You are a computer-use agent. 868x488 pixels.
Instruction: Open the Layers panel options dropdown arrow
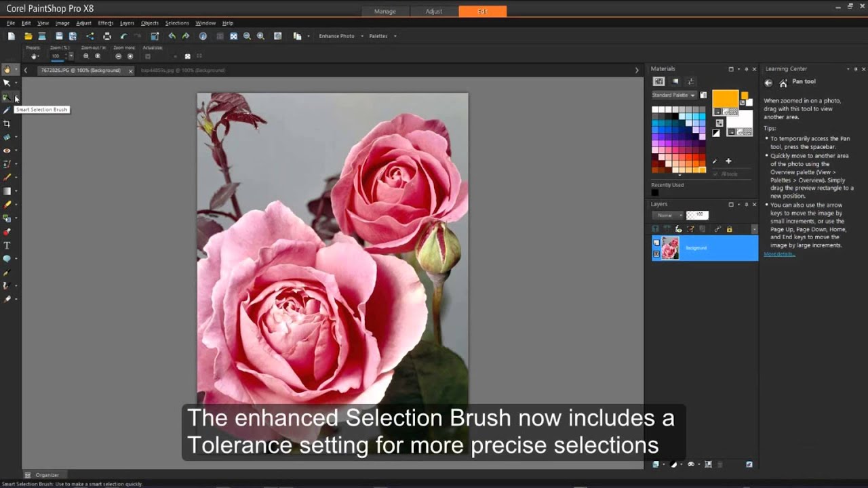point(754,229)
